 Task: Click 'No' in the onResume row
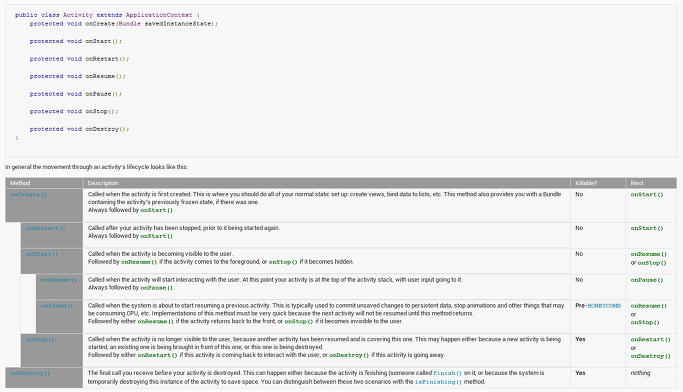coord(579,280)
